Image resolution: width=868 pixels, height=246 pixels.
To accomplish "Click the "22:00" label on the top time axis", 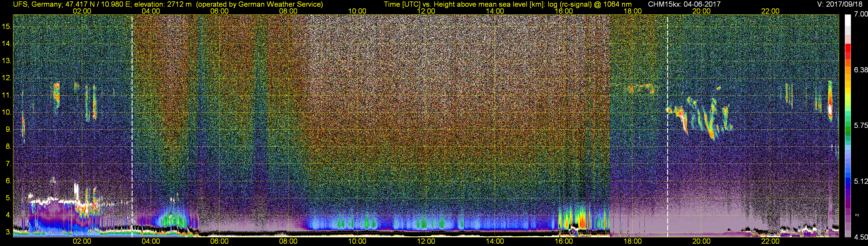I will click(x=770, y=11).
